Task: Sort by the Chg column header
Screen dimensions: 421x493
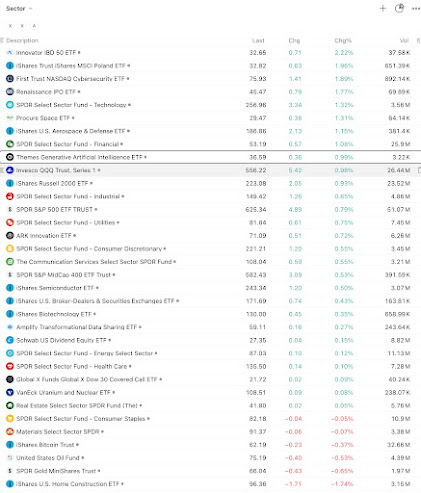Action: coord(294,40)
